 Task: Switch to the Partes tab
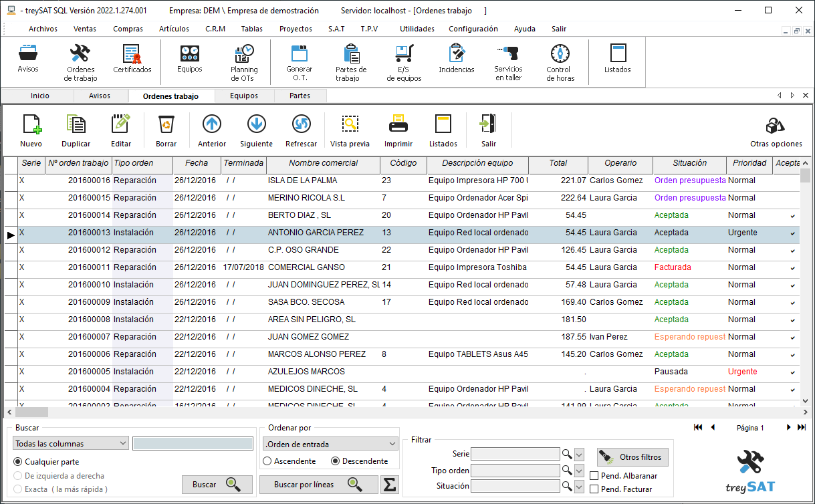[300, 96]
